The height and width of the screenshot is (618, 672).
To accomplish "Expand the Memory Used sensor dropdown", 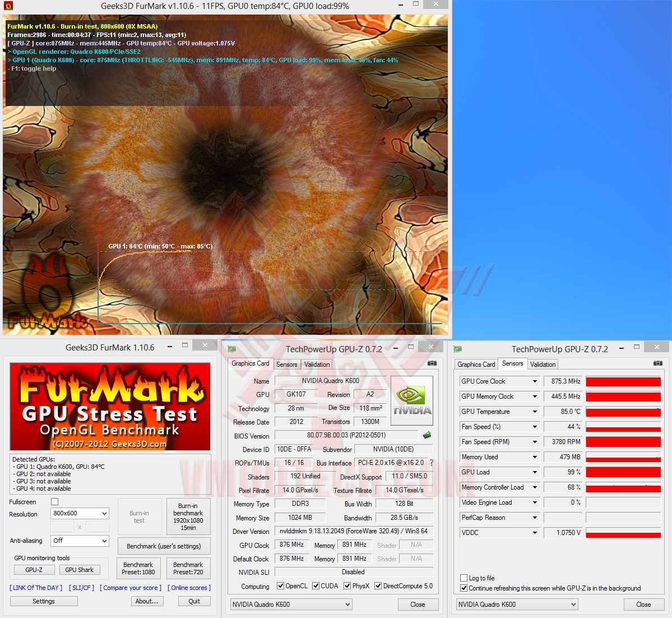I will [x=535, y=457].
